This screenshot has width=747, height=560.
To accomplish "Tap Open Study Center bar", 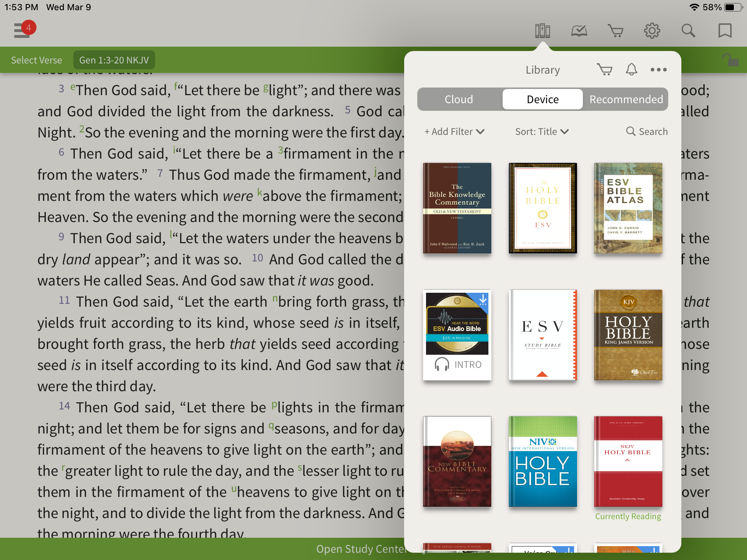I will 361,549.
